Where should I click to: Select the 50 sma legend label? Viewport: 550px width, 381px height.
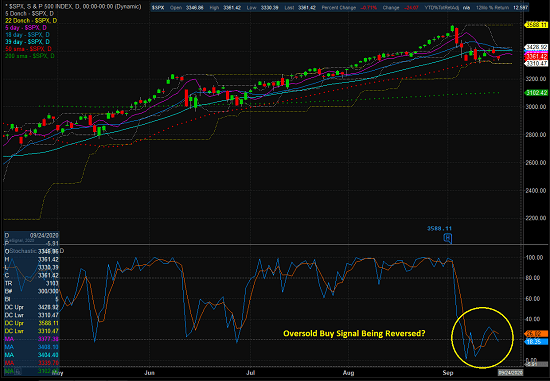coord(28,49)
